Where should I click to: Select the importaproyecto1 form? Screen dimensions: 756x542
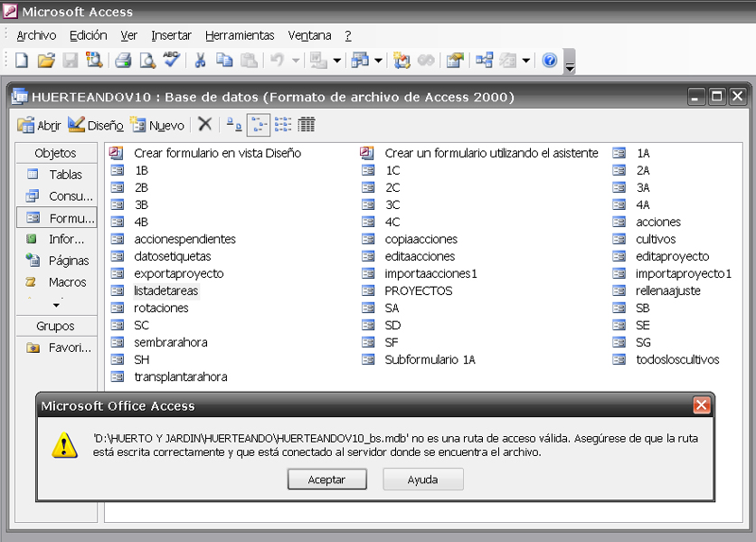[672, 273]
